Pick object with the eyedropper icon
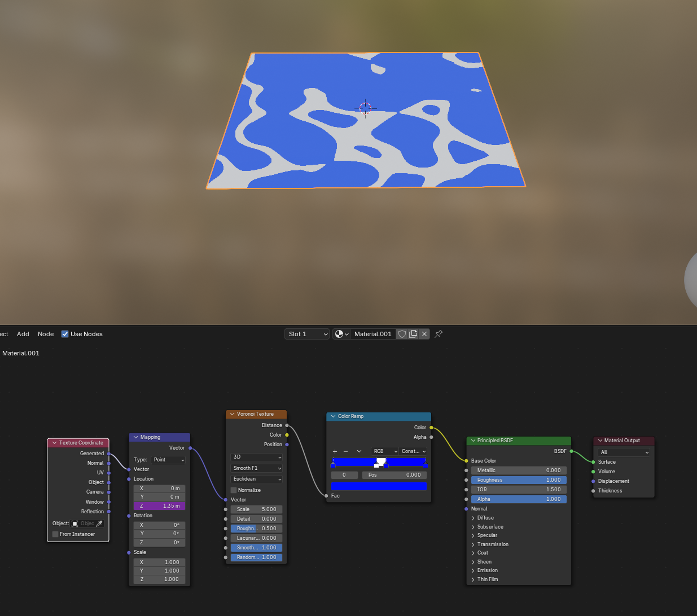 click(99, 523)
